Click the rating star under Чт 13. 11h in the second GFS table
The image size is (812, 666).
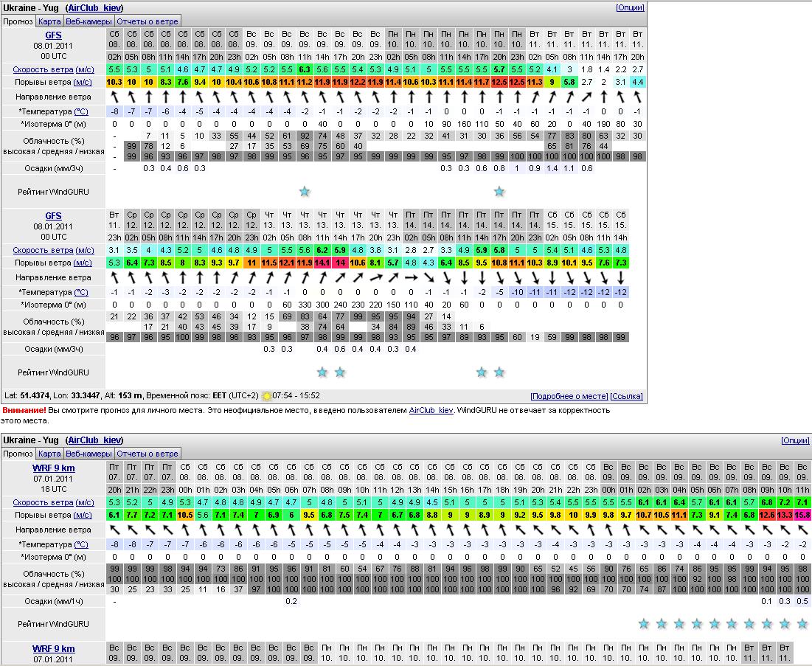coord(322,372)
